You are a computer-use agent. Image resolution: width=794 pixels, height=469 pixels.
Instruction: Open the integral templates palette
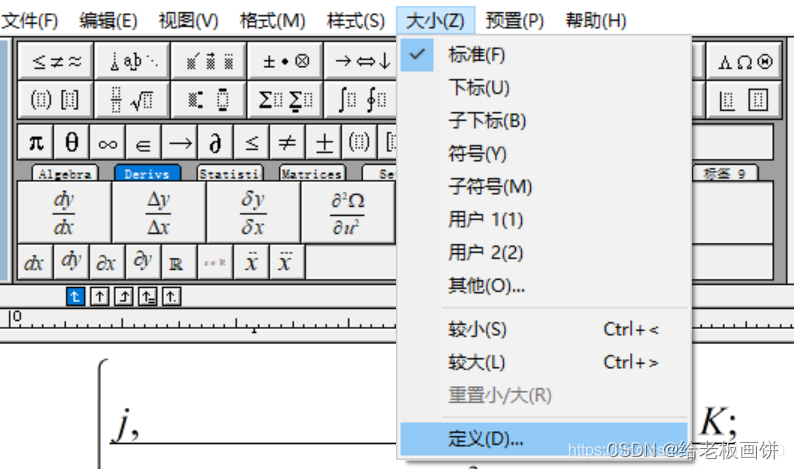coord(361,99)
